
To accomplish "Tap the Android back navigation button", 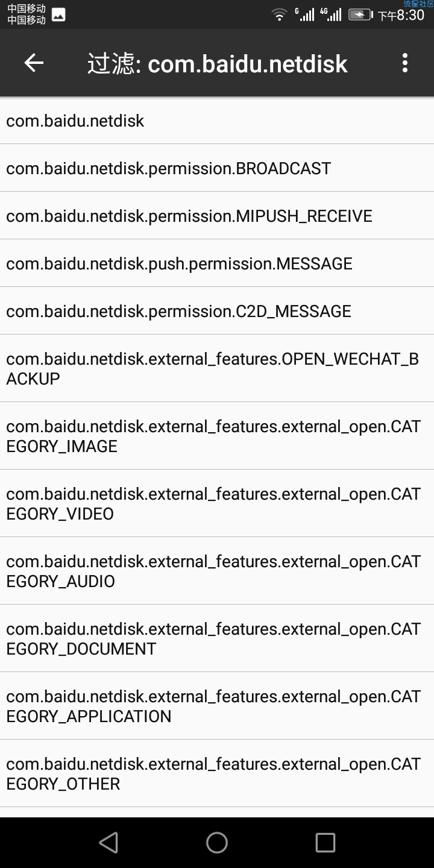I will point(108,843).
